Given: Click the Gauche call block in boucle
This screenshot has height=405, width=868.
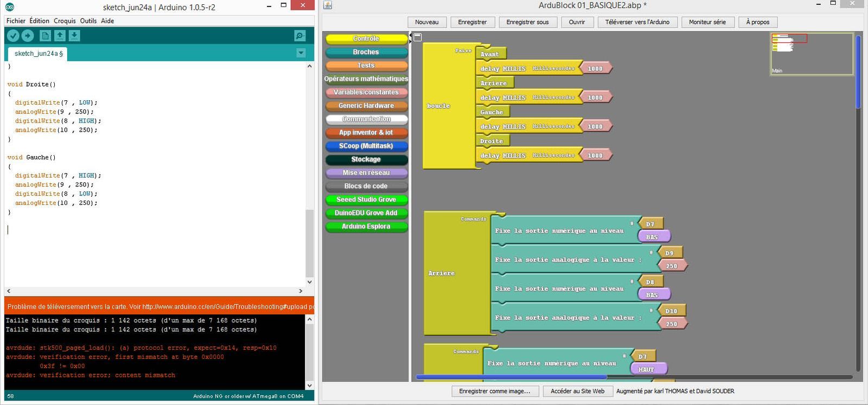Looking at the screenshot, I should [493, 112].
